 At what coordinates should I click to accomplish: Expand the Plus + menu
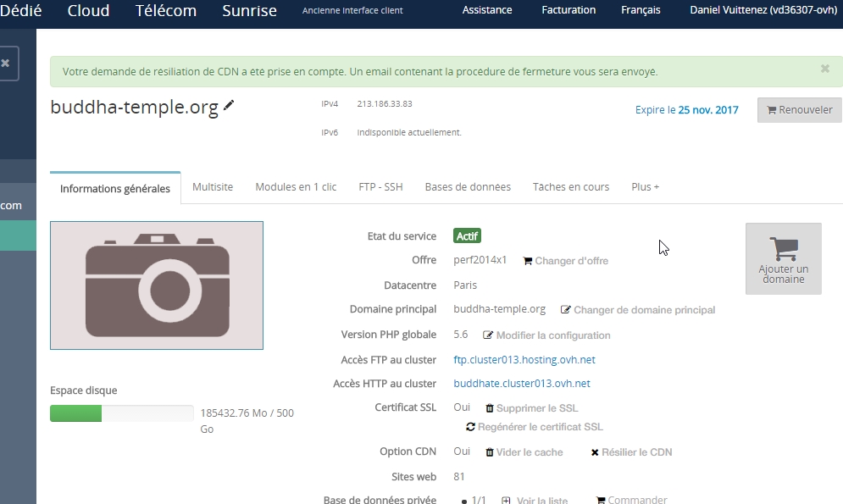point(645,187)
